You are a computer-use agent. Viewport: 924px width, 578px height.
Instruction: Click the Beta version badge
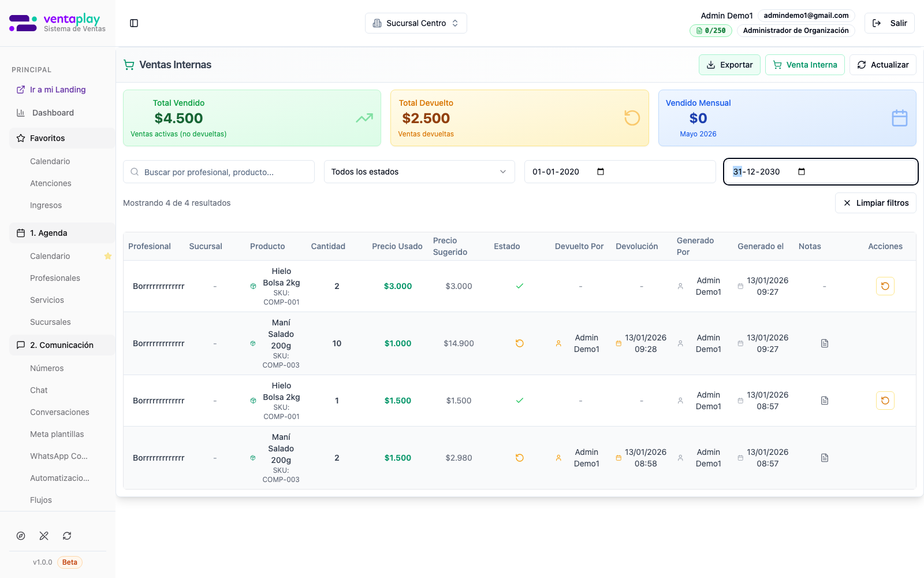[x=70, y=562]
